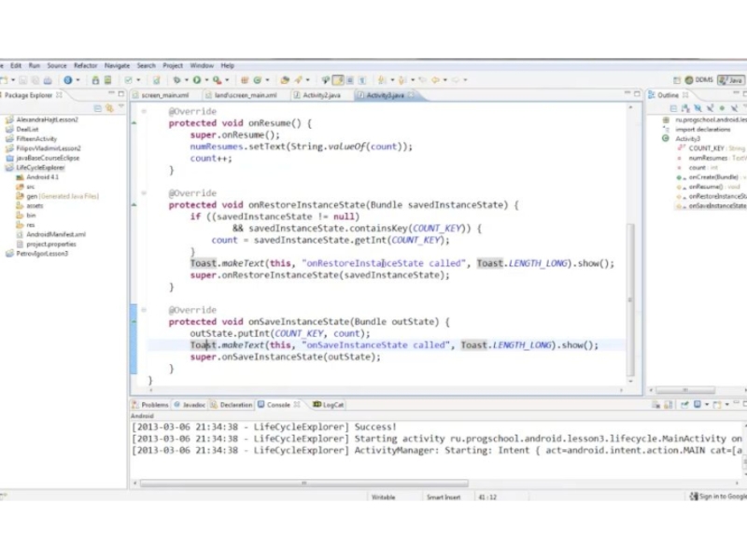Click the Open Perspective icon beside DDMS
This screenshot has height=560, width=747.
[x=677, y=80]
